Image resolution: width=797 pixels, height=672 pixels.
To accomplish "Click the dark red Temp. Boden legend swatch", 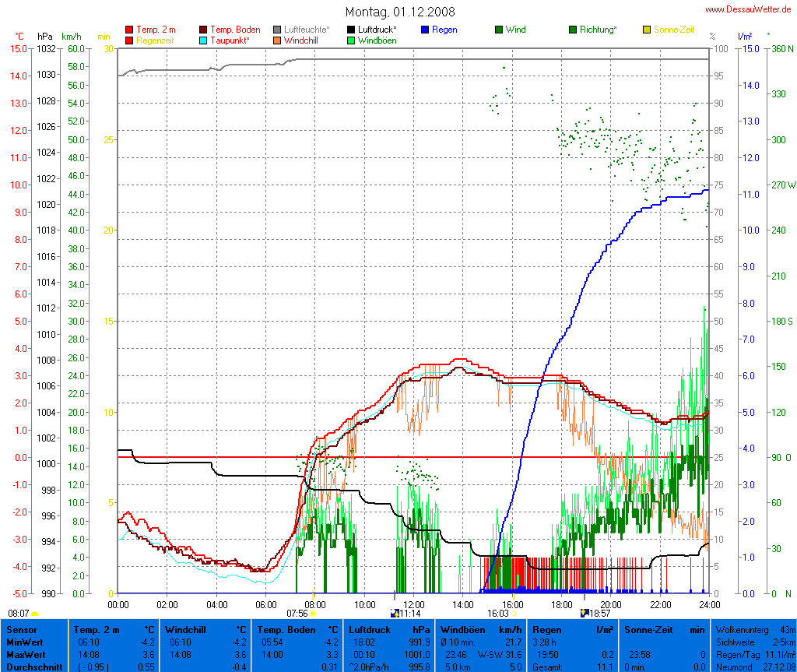I will coord(204,30).
